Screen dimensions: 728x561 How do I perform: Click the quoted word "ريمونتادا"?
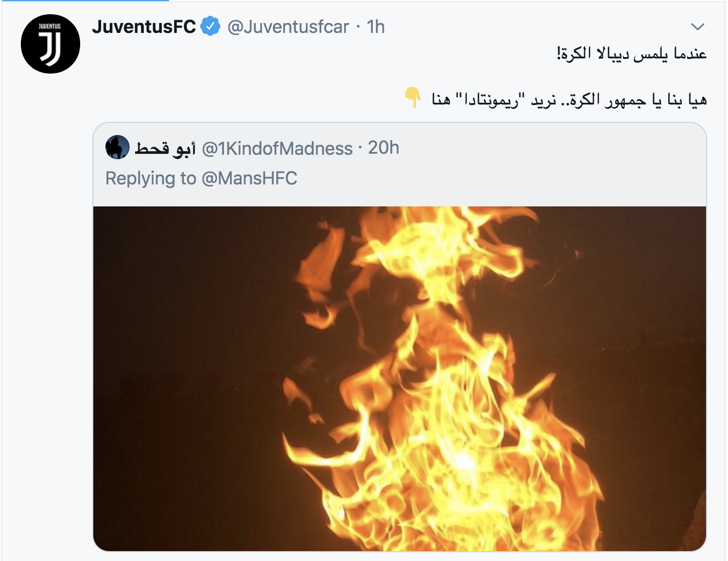(491, 100)
